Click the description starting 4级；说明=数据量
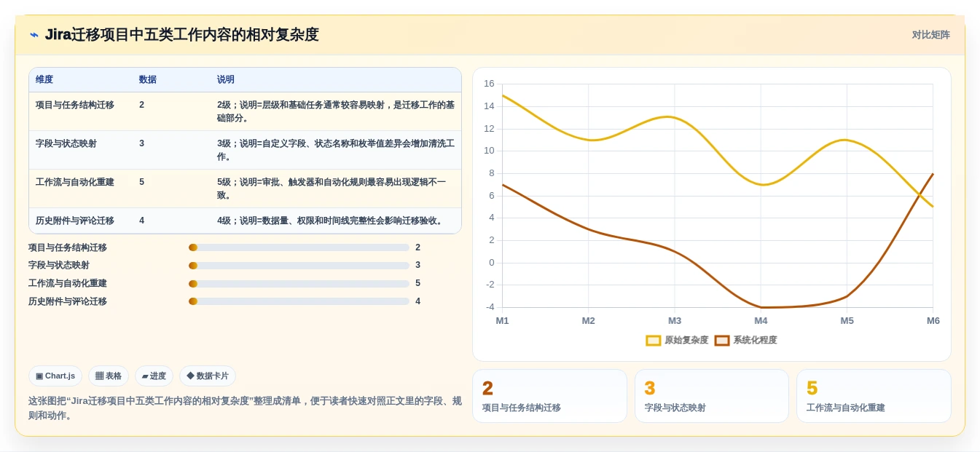The image size is (980, 452). click(330, 221)
